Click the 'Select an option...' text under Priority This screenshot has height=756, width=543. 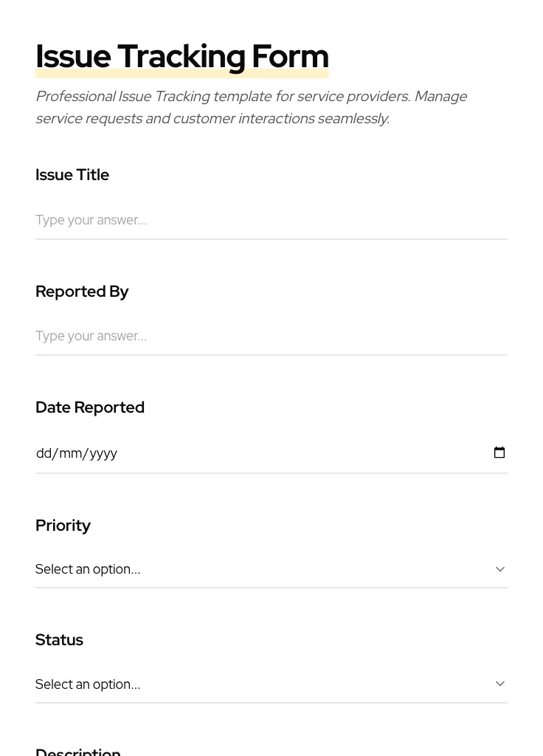tap(88, 568)
